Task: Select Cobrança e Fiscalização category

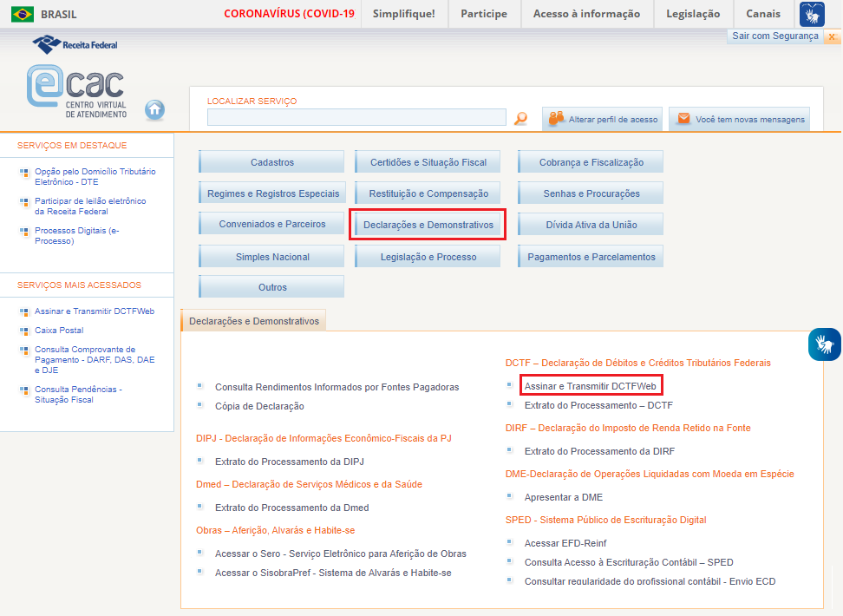Action: (x=591, y=162)
